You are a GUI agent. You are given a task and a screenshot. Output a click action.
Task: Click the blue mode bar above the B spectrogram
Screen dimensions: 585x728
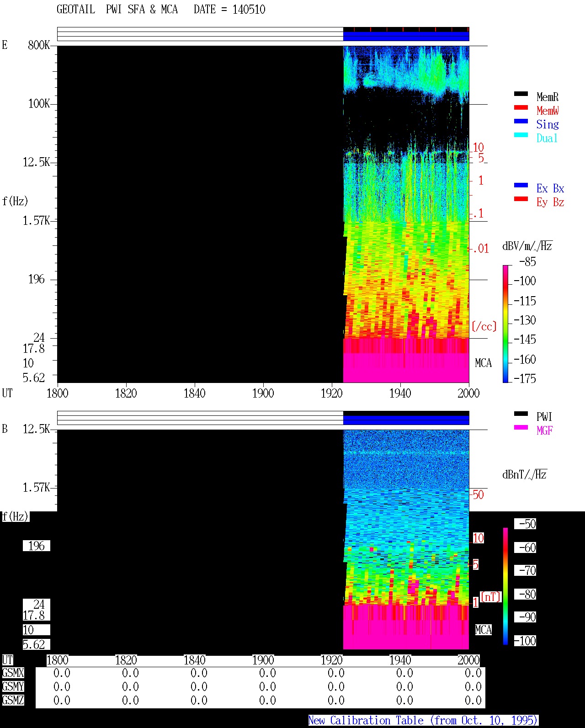[x=406, y=420]
